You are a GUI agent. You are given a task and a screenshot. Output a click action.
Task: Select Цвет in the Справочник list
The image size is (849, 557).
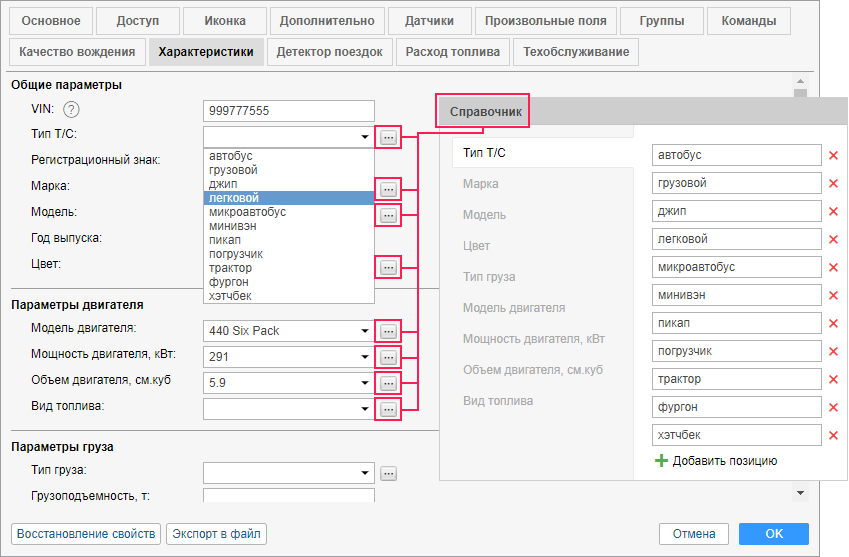(477, 245)
